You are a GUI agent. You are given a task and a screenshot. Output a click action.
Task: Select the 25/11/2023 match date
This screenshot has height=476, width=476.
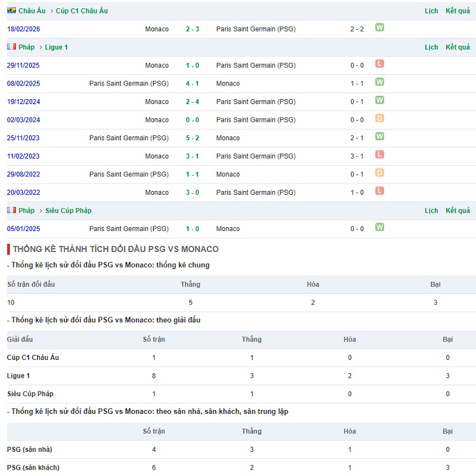point(23,138)
